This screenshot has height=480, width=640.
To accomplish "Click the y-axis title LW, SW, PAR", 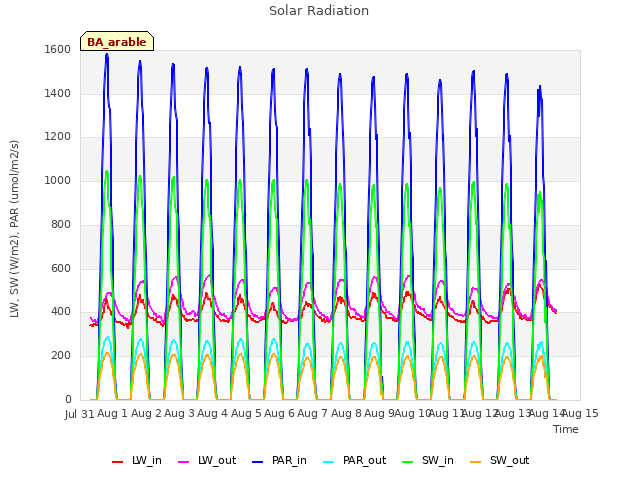I will tap(14, 229).
